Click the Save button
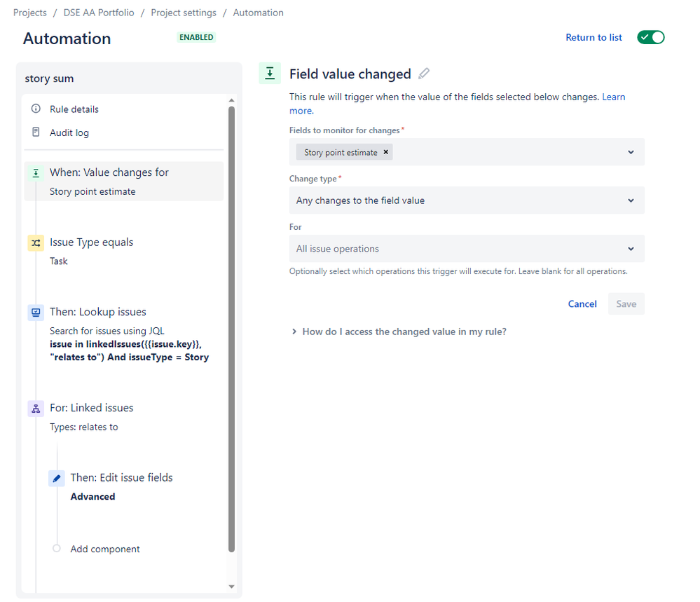700x602 pixels. click(x=626, y=303)
